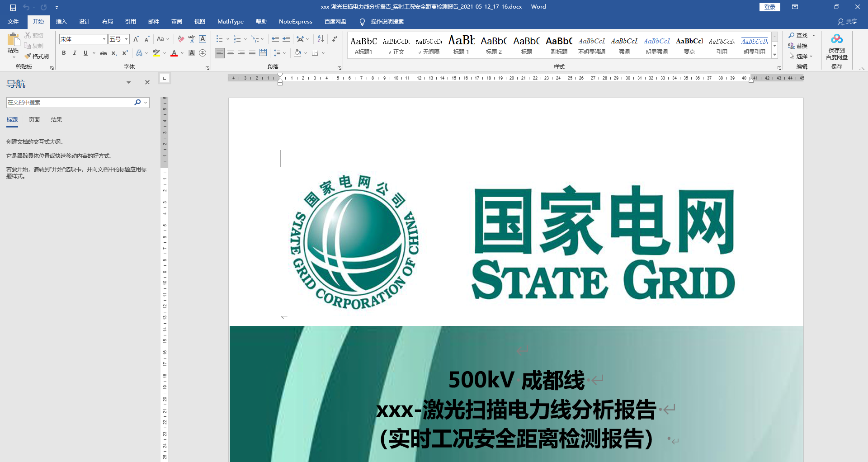Image resolution: width=868 pixels, height=462 pixels.
Task: Click the enclosed character (字) icon
Action: pyautogui.click(x=203, y=53)
